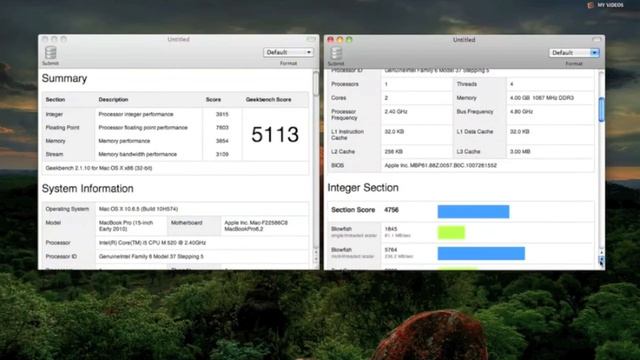Click right window vertical scrollbar thumb
This screenshot has height=360, width=640.
tap(601, 109)
